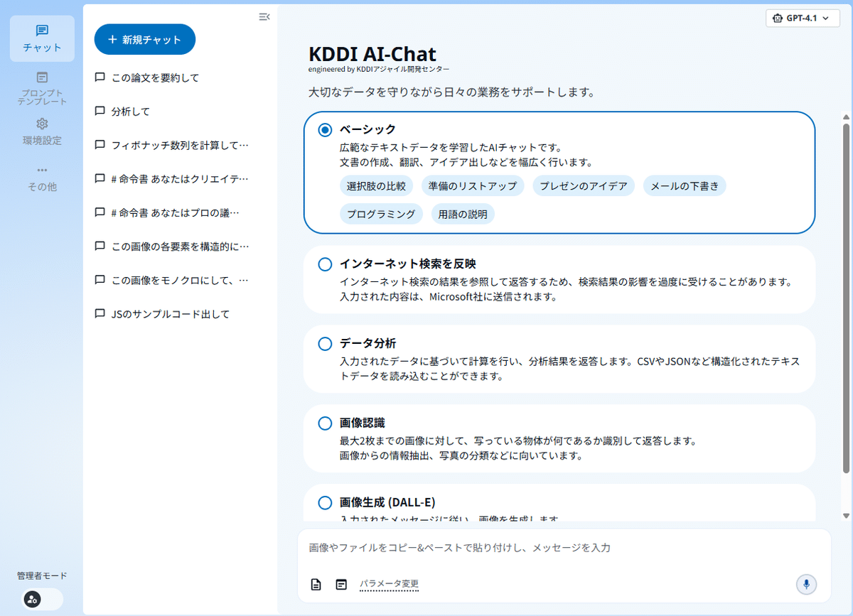Click the file attachment document icon

coord(316,584)
